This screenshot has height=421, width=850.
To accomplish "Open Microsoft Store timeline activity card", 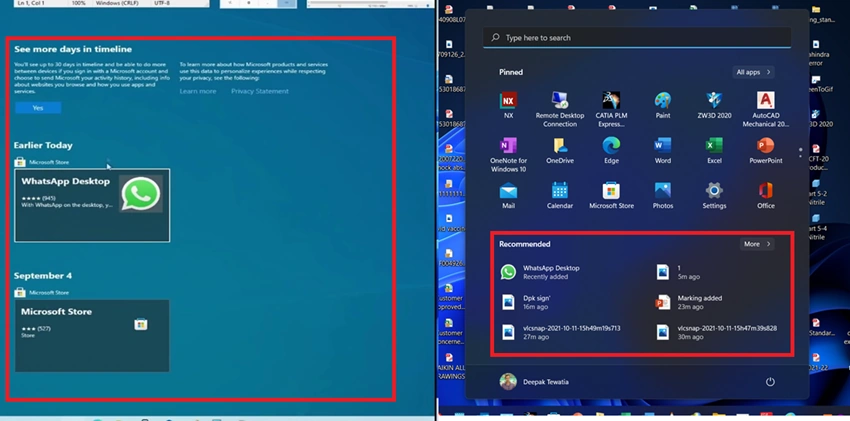I will (x=92, y=335).
